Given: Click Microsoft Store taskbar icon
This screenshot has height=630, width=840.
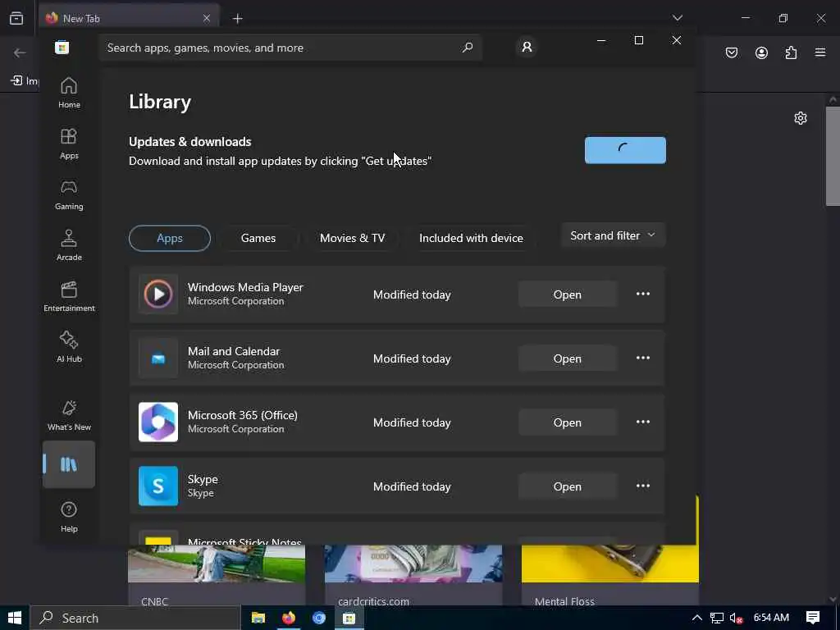Looking at the screenshot, I should point(349,618).
